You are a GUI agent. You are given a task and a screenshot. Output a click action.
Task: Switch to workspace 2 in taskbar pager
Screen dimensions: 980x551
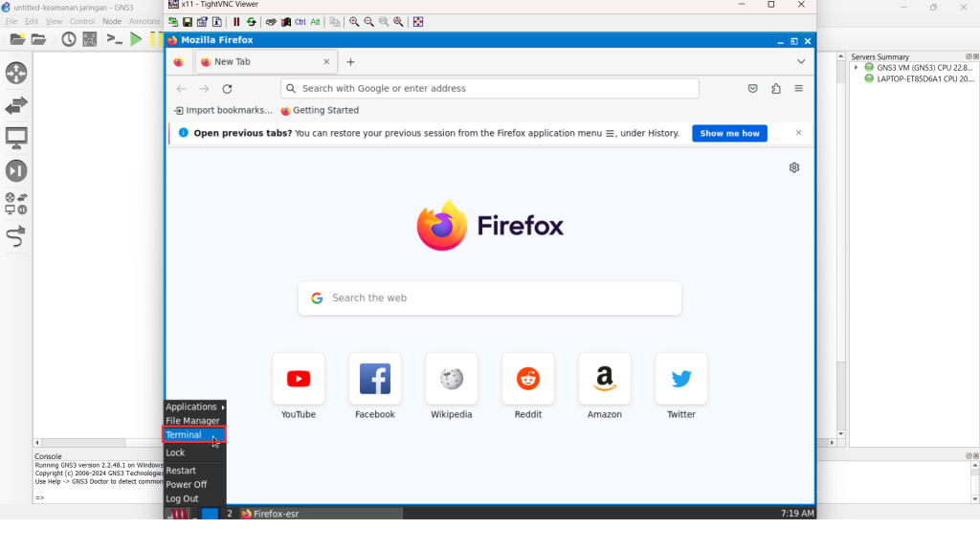click(x=230, y=514)
